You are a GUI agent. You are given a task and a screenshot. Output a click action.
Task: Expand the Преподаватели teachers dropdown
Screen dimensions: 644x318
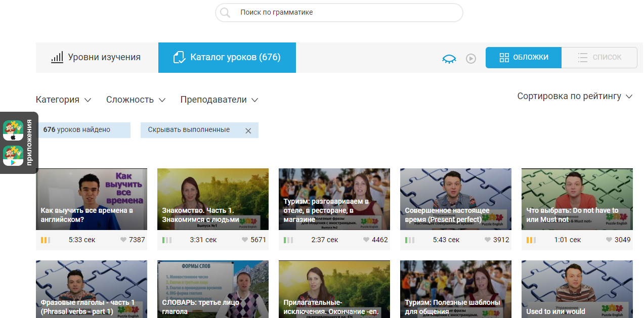pyautogui.click(x=219, y=100)
